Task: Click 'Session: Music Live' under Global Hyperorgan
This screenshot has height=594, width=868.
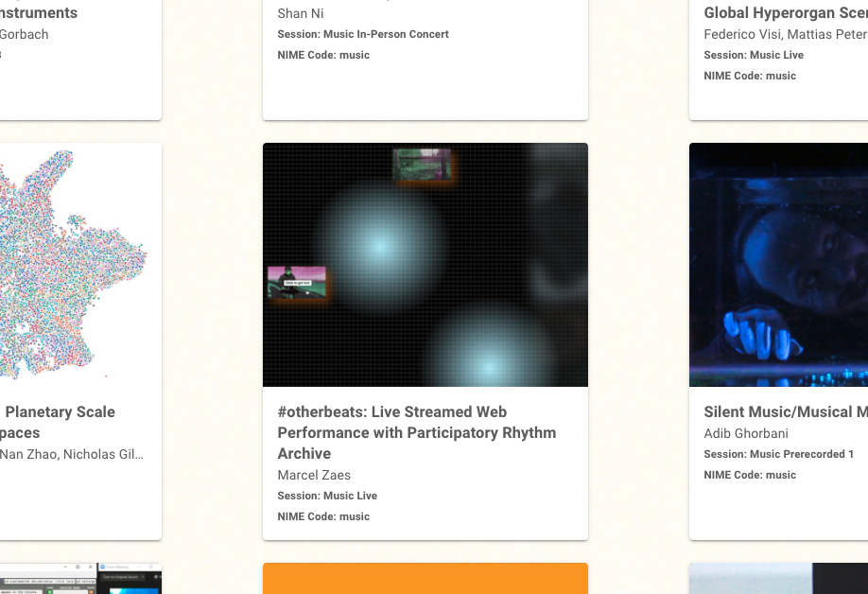Action: [754, 55]
